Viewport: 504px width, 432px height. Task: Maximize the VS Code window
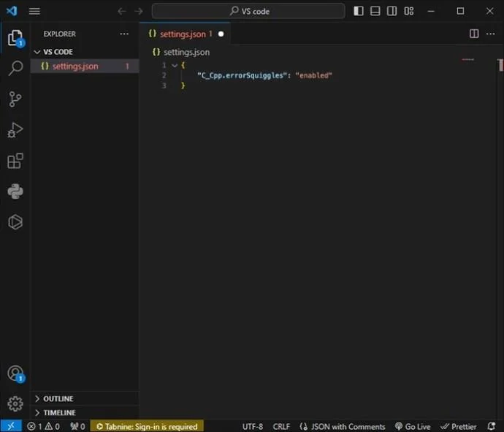click(x=460, y=11)
